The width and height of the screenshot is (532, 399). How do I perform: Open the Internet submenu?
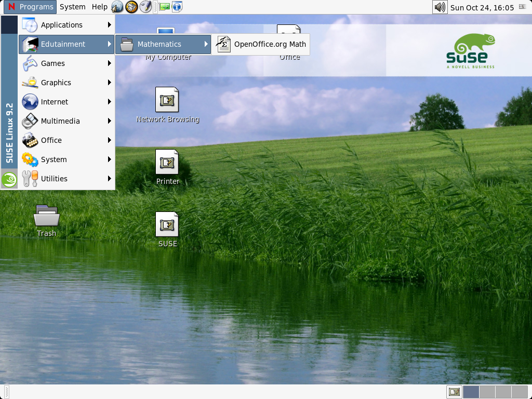(66, 102)
